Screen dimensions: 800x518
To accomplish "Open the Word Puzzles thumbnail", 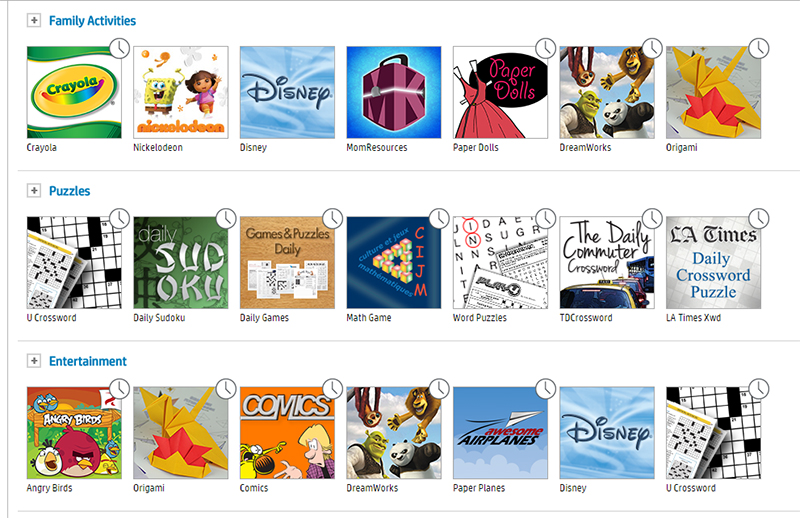I will [501, 262].
